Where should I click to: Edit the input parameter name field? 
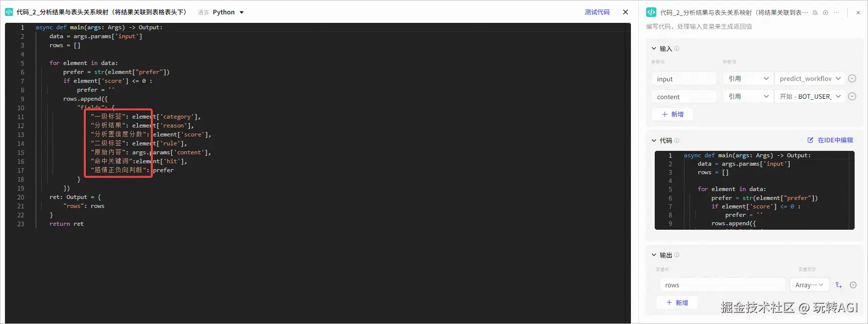click(x=684, y=79)
